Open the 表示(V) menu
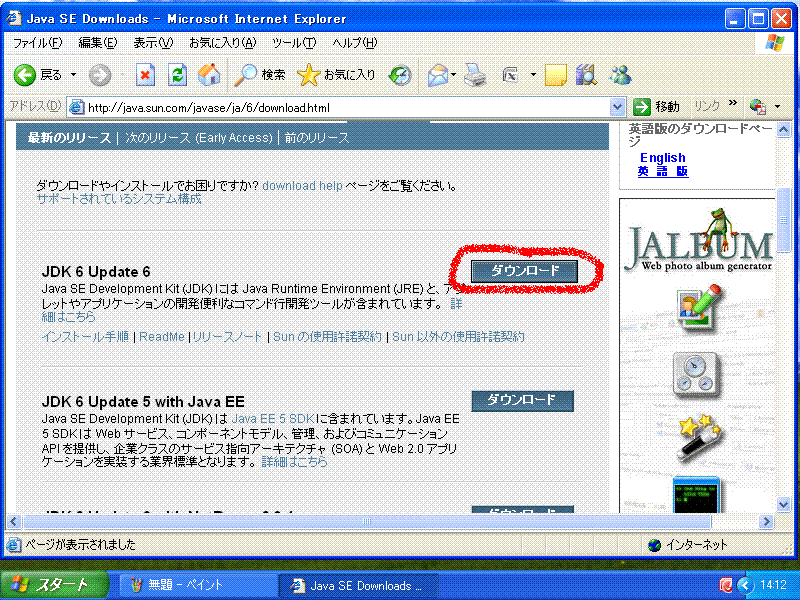Image resolution: width=800 pixels, height=600 pixels. coord(153,43)
